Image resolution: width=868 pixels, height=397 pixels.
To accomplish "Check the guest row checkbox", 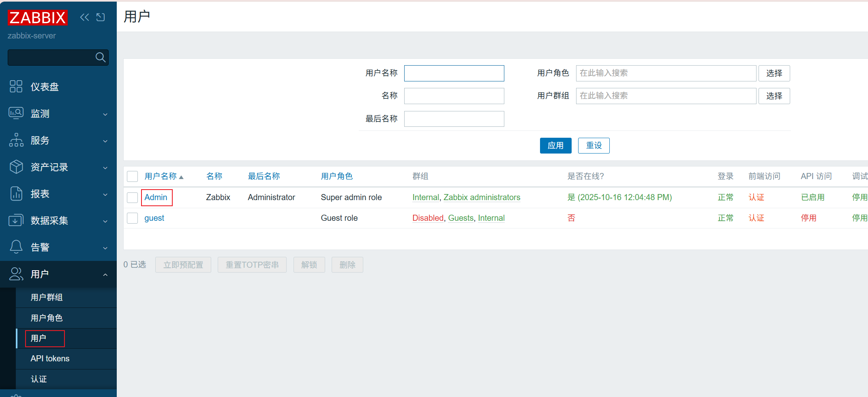I will click(132, 218).
